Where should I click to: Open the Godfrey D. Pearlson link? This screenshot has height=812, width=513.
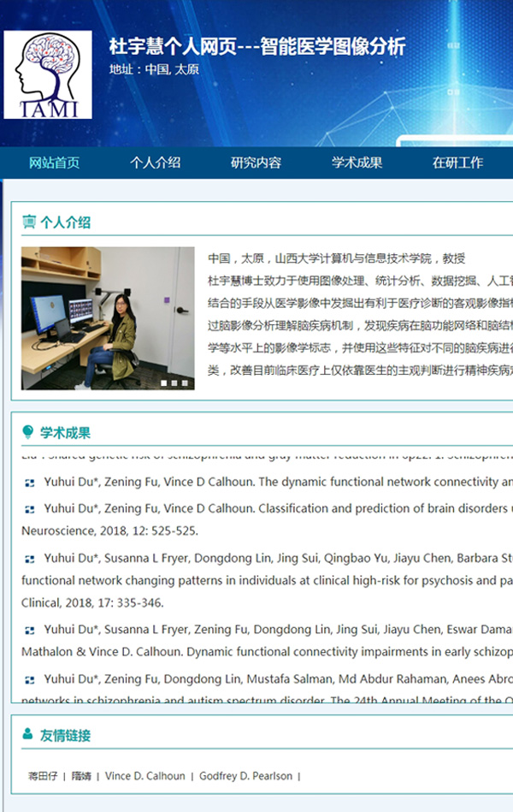click(x=246, y=776)
